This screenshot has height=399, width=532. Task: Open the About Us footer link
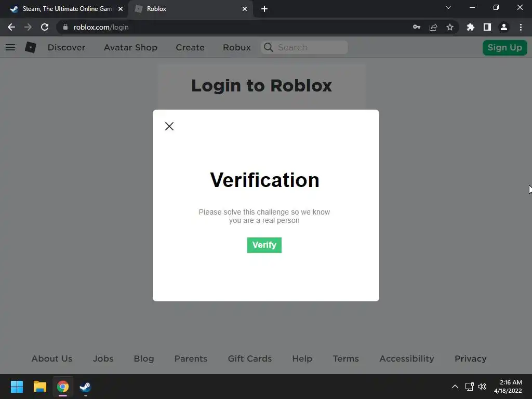(x=52, y=358)
